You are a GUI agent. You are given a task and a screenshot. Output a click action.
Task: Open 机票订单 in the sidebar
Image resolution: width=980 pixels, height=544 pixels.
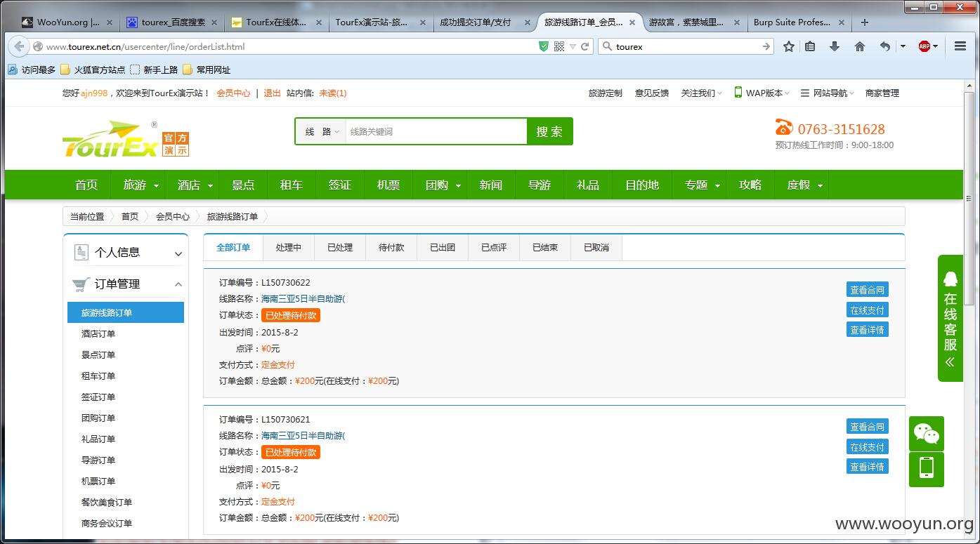[98, 482]
